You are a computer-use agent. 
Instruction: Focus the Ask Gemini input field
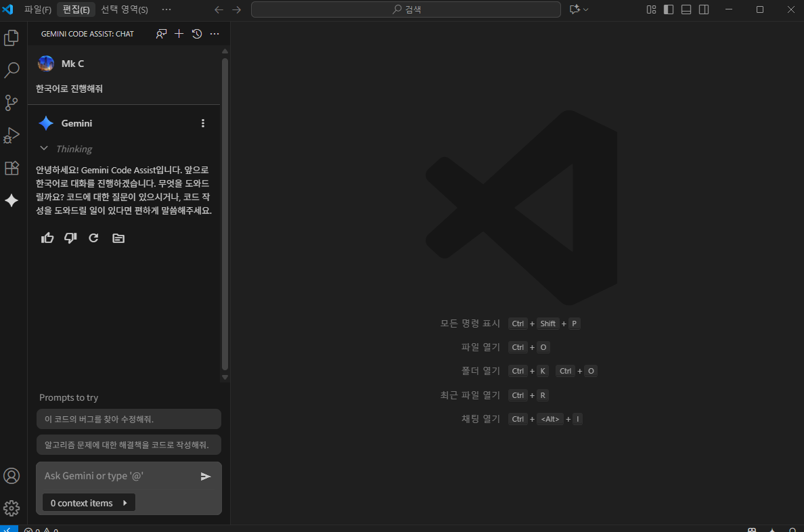[x=118, y=476]
